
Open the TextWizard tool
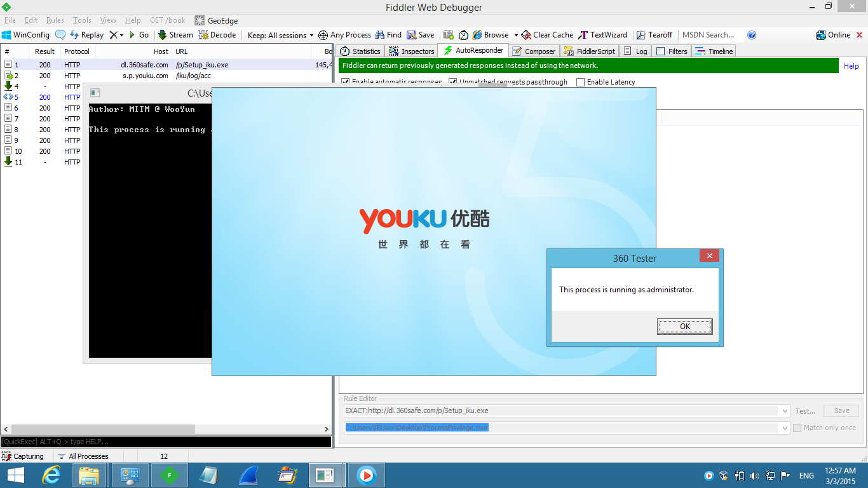(x=602, y=35)
